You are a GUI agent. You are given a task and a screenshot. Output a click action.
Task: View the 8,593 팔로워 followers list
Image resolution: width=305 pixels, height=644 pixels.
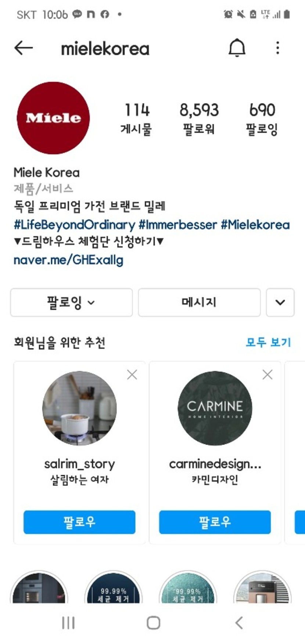[199, 119]
